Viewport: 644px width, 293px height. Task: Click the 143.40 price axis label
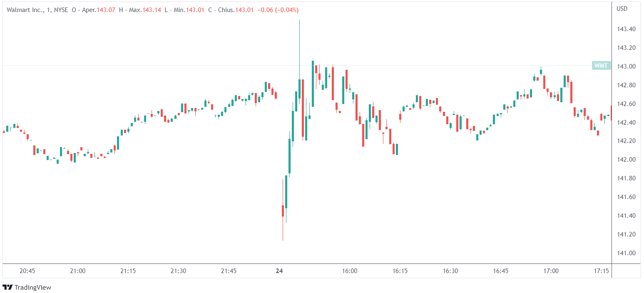(626, 29)
